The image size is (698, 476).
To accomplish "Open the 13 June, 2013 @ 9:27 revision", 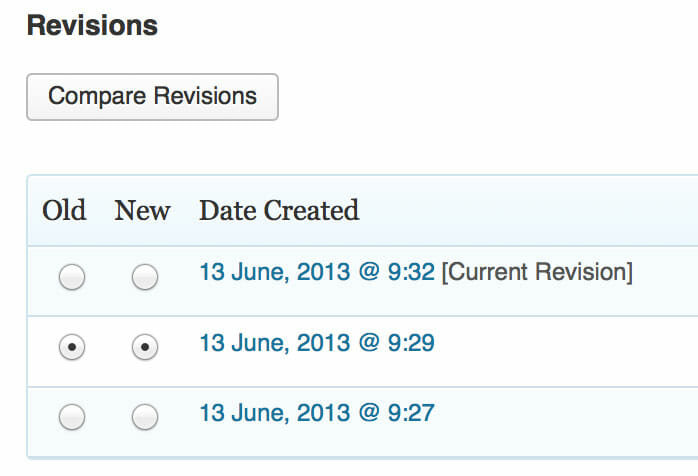I will coord(317,412).
